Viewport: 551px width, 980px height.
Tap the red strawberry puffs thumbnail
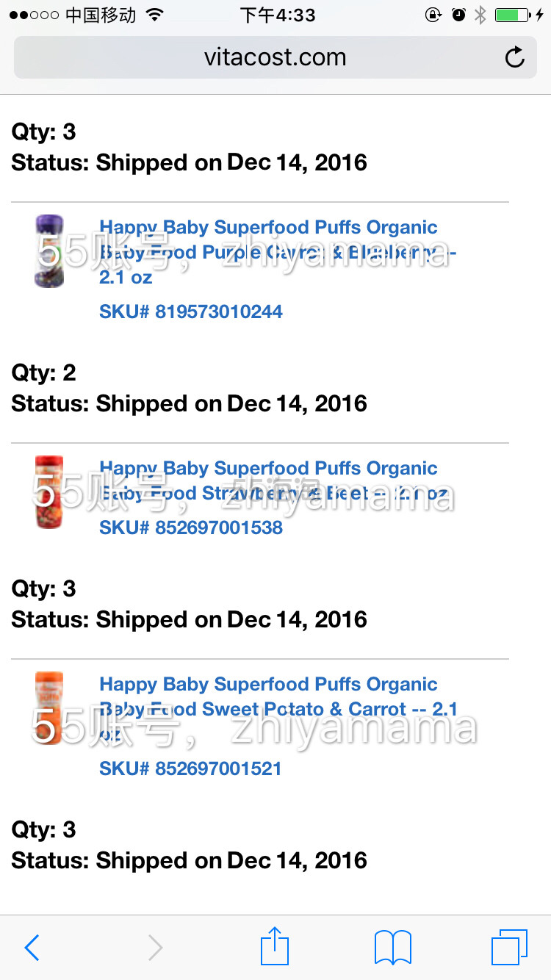[49, 491]
